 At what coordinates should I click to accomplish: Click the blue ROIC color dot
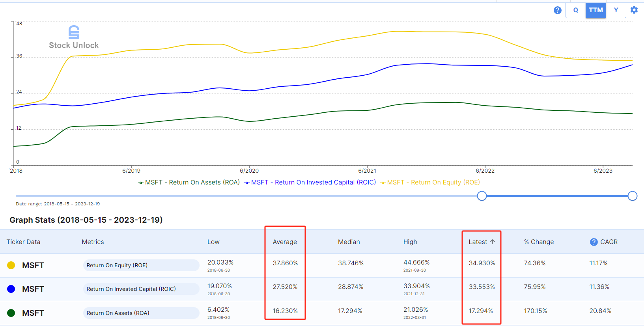11,289
